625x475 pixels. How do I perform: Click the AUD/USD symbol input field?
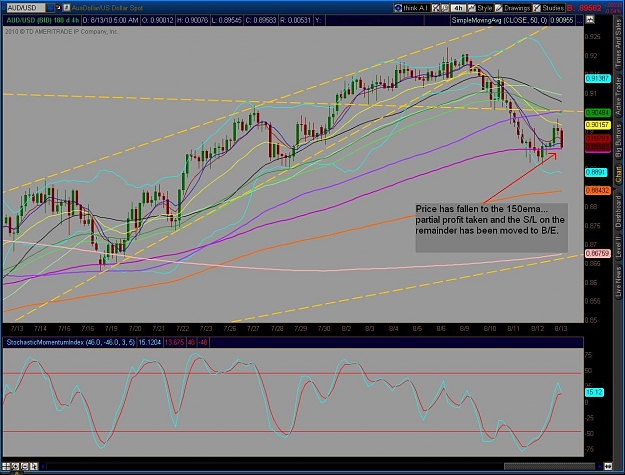tap(26, 8)
